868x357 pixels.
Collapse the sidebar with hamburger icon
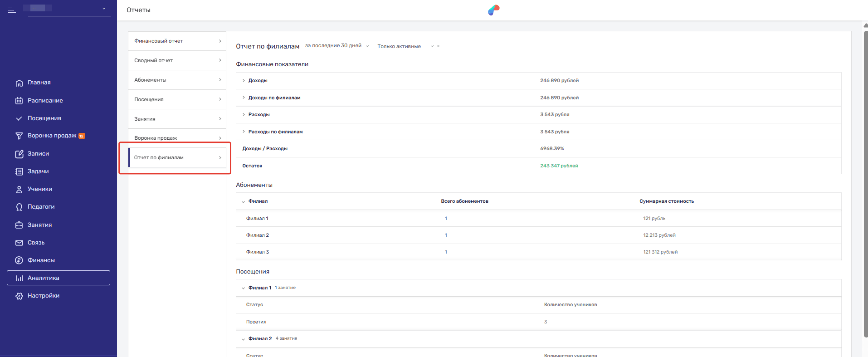click(12, 10)
